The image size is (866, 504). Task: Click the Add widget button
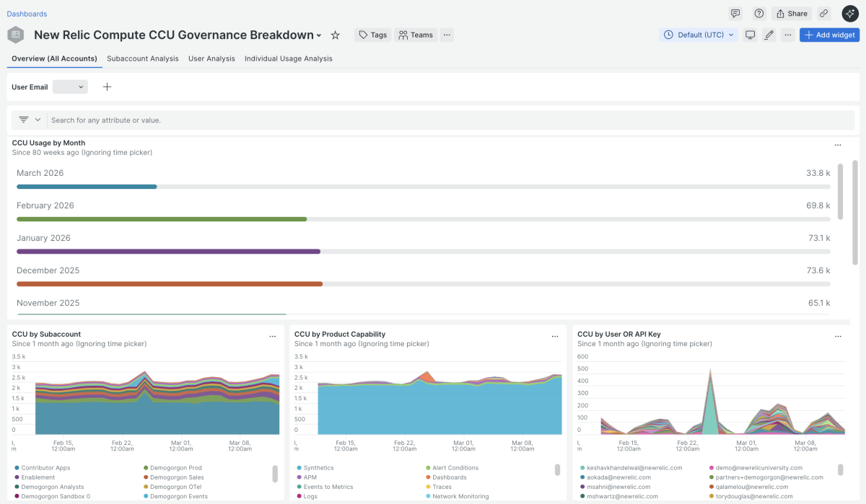coord(828,35)
